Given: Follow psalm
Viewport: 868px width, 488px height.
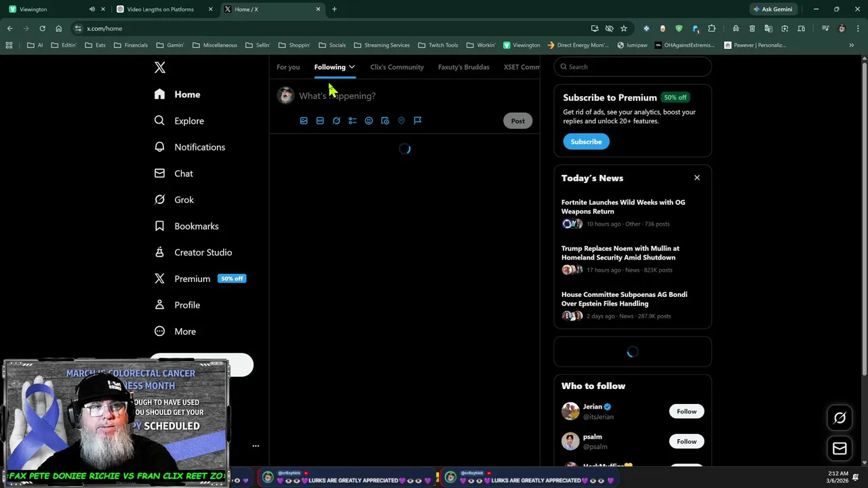Looking at the screenshot, I should [686, 441].
